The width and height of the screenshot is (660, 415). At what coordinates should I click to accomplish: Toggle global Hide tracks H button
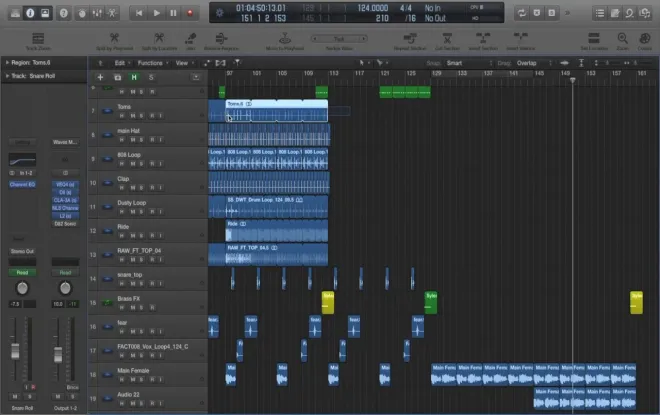tap(135, 76)
